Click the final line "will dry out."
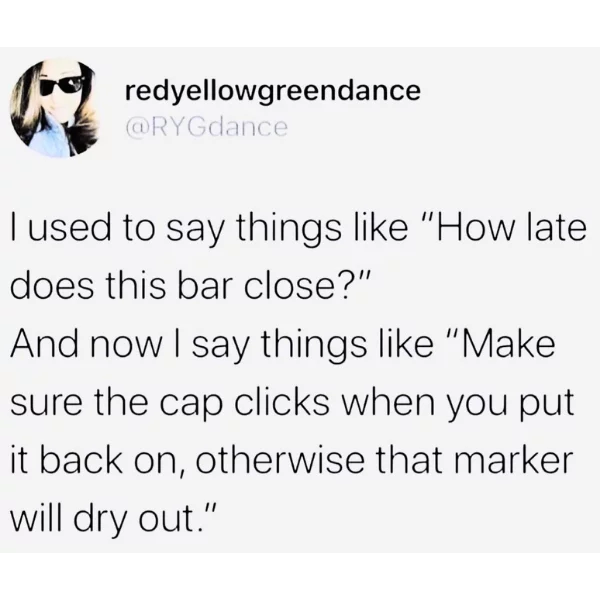 [x=114, y=519]
